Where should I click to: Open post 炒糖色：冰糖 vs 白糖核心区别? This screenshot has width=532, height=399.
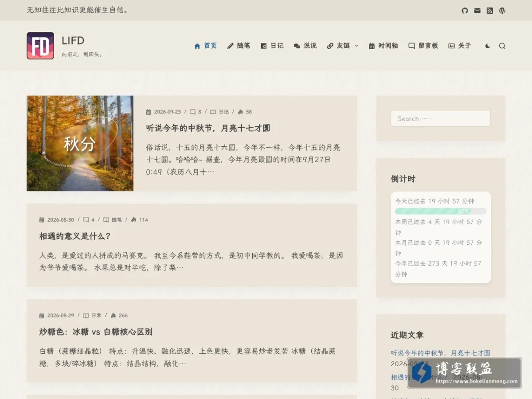[x=96, y=332]
